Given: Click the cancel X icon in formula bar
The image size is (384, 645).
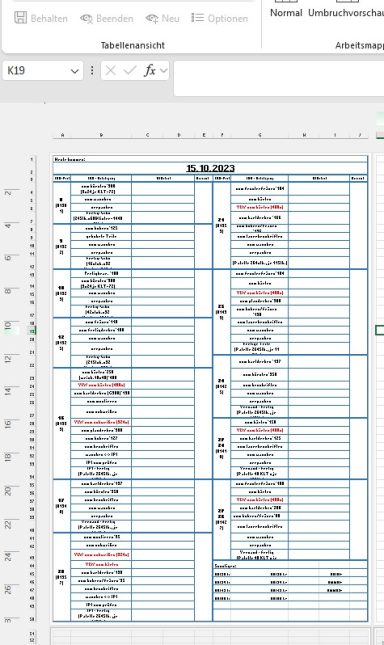Looking at the screenshot, I should (110, 71).
